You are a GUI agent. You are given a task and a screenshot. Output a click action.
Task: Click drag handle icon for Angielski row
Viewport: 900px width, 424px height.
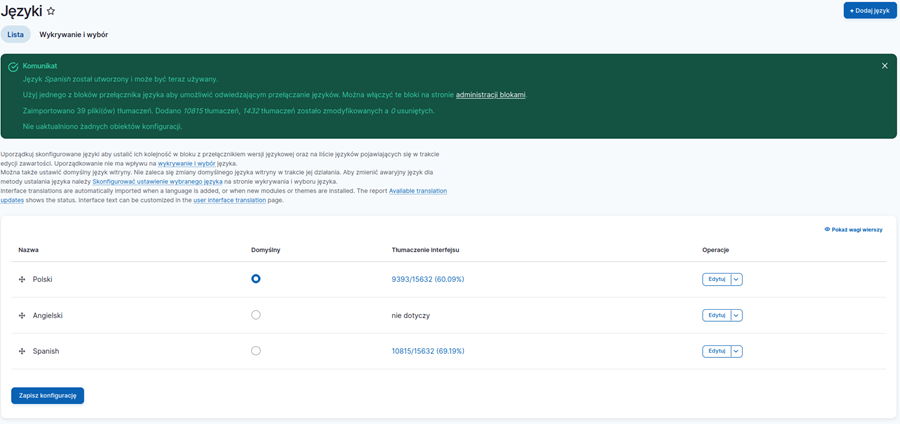[x=22, y=316]
